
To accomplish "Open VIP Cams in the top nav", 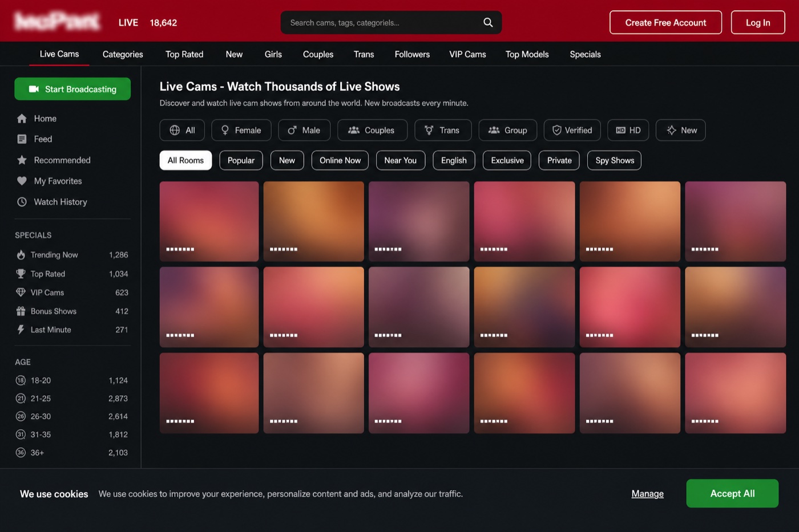I will pos(467,54).
